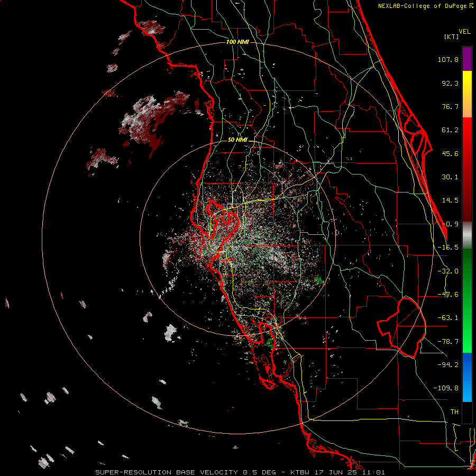Viewport: 476px width, 476px height.
Task: Pick the blue segment of the color bar
Action: pyautogui.click(x=467, y=377)
